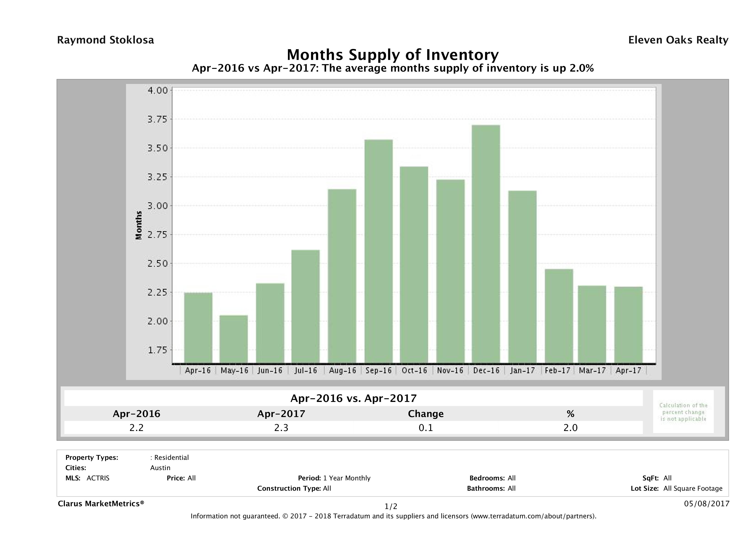The width and height of the screenshot is (738, 560).
Task: Click the Sep-16 bar in chart
Action: coord(378,251)
